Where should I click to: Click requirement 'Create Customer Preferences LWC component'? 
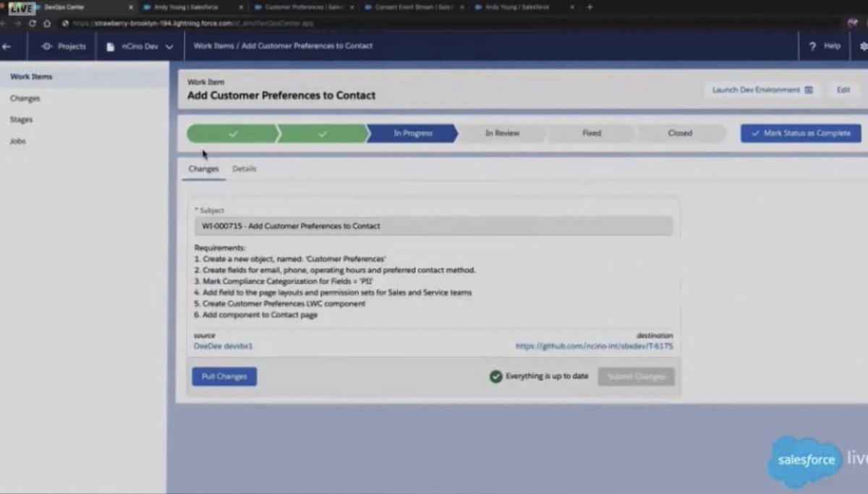pos(279,304)
